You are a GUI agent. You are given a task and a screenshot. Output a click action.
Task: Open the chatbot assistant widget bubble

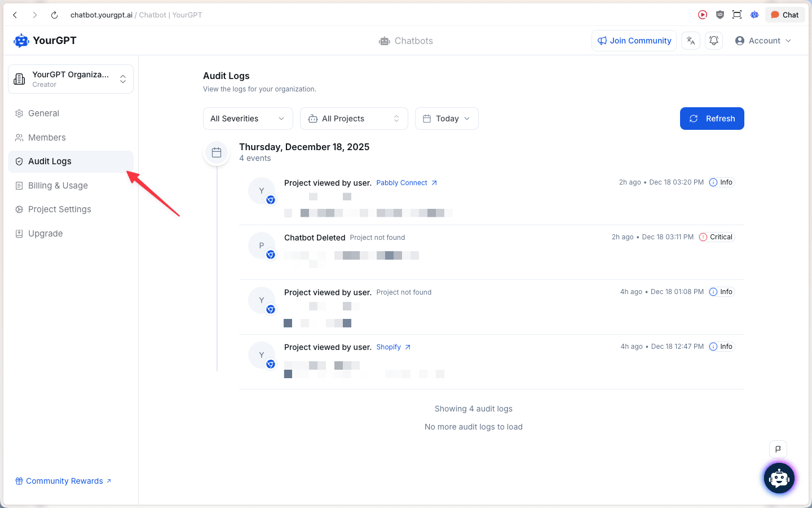click(779, 478)
